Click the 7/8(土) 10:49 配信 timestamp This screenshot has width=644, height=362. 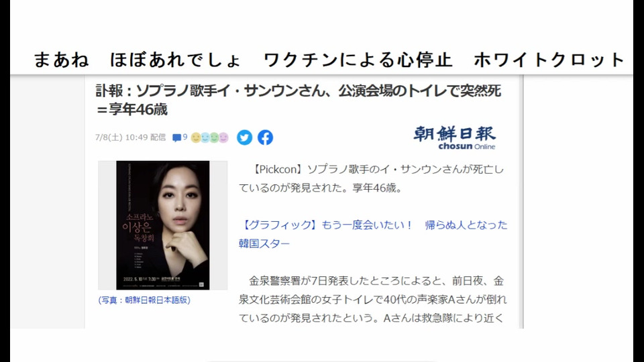tap(131, 137)
